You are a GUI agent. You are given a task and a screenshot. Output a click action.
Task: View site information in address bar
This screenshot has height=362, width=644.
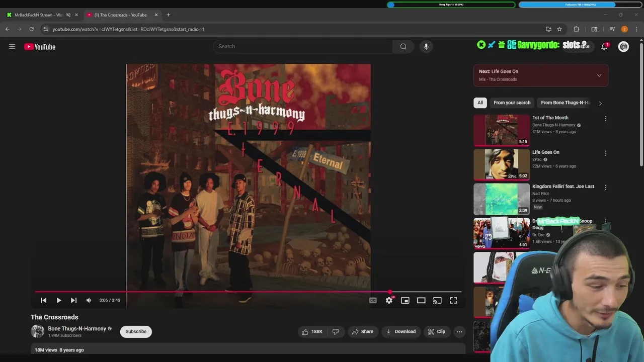pyautogui.click(x=46, y=29)
